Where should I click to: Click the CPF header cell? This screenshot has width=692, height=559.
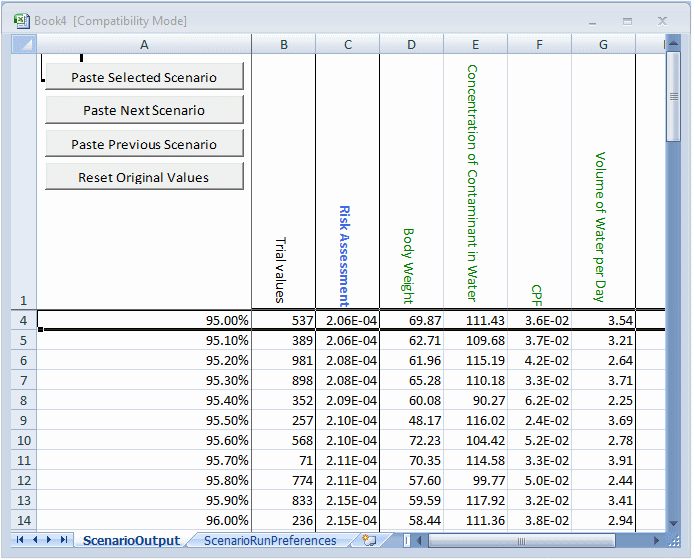pyautogui.click(x=539, y=181)
